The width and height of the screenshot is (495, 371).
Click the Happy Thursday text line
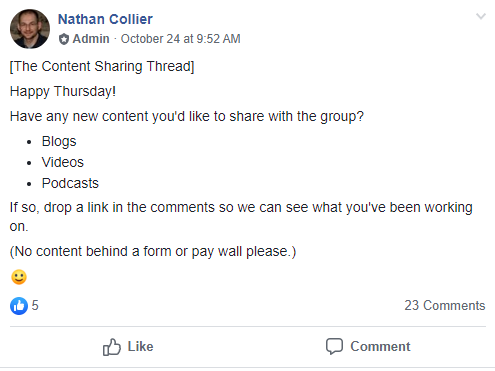click(x=63, y=91)
